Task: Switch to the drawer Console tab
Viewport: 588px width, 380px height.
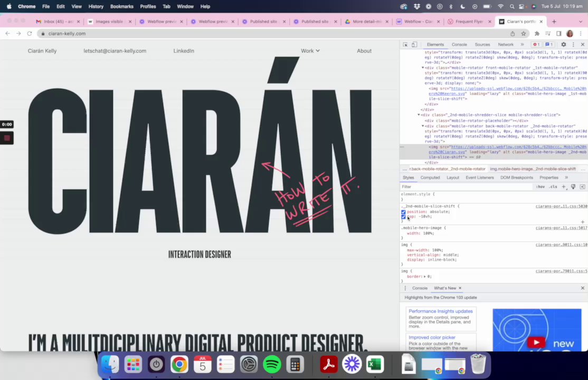Action: tap(420, 288)
